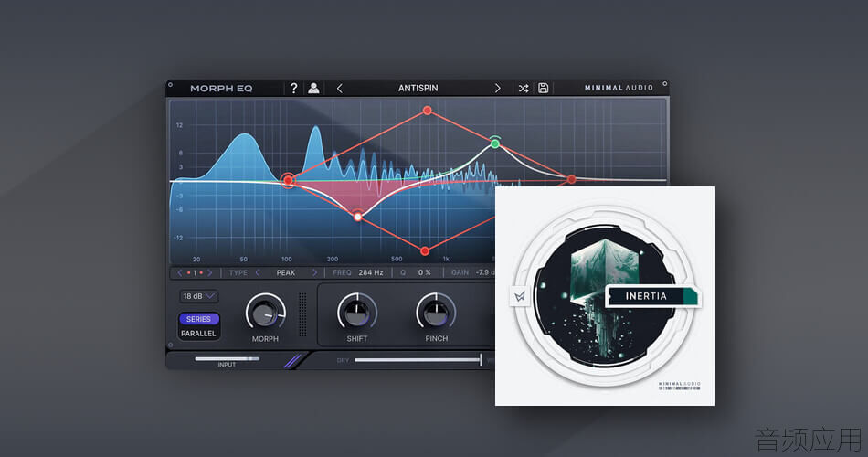Click the INPUT level slider

tap(227, 359)
